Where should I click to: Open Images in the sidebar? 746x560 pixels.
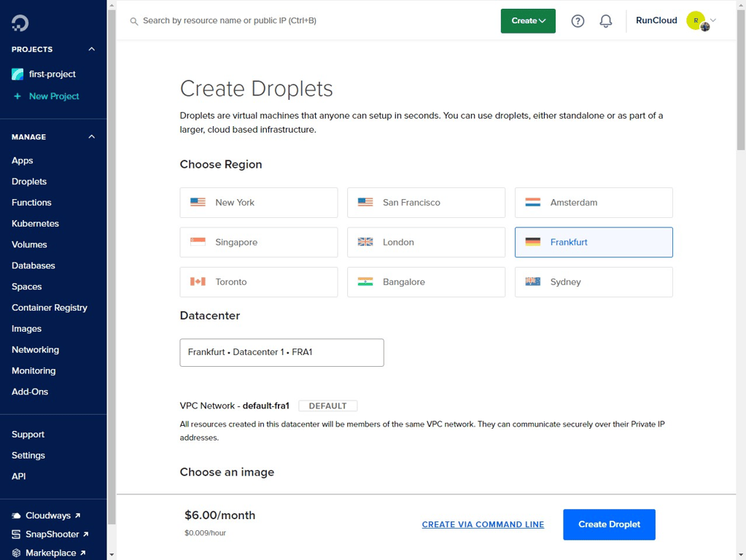coord(27,329)
